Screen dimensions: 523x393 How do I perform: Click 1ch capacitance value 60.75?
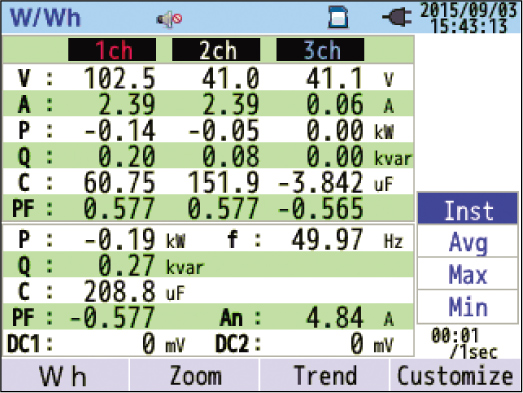(x=119, y=182)
